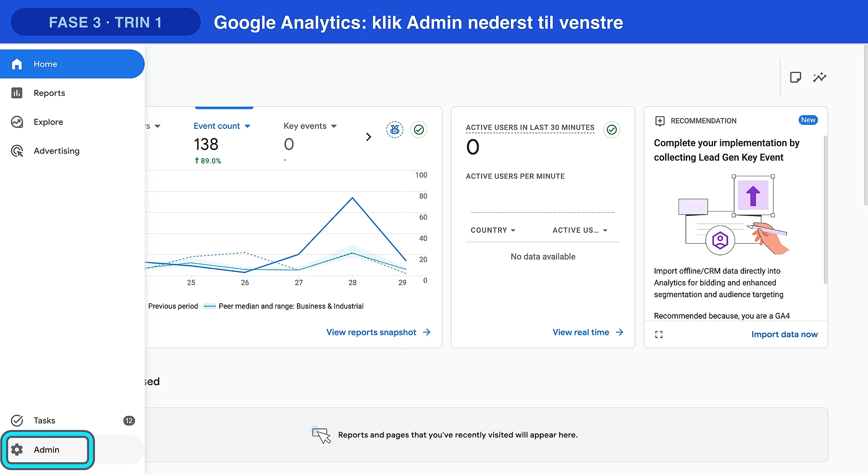Click the Key events value 0
This screenshot has height=475, width=868.
pyautogui.click(x=289, y=145)
